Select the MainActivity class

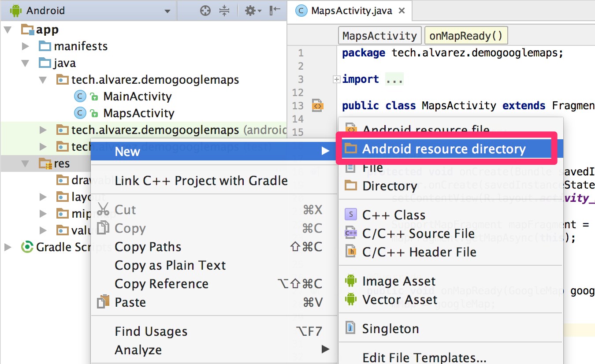tap(138, 97)
